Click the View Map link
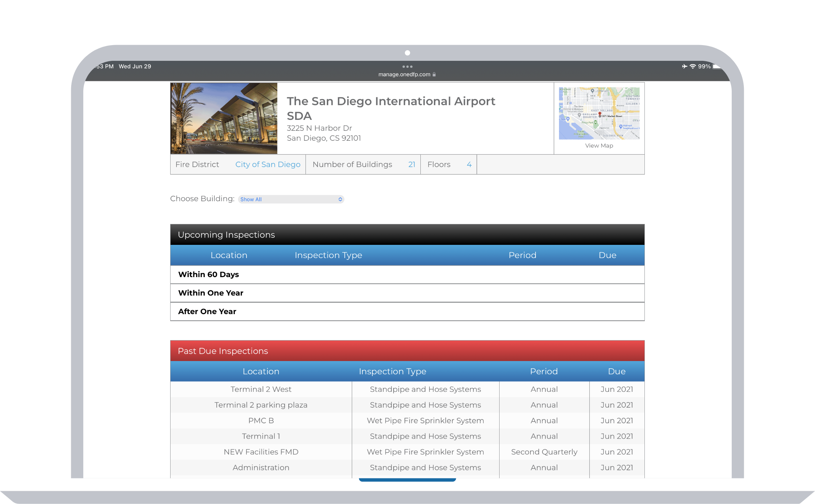Viewport: 815px width, 504px height. pyautogui.click(x=599, y=146)
